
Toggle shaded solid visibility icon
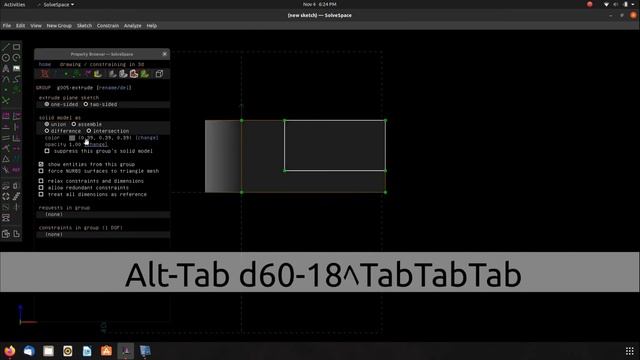(x=112, y=73)
